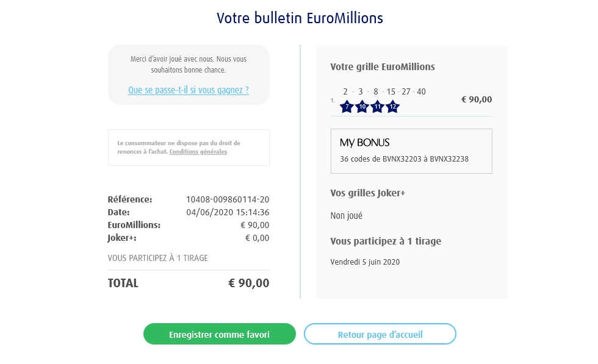This screenshot has width=598, height=364.
Task: Click the draw date 'Vendredi 5 juin 2020'
Action: (x=365, y=262)
